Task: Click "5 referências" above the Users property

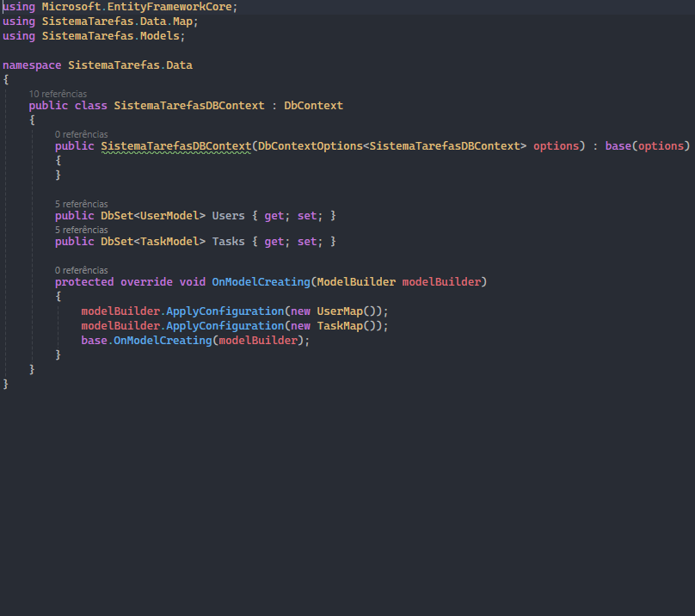Action: (82, 204)
